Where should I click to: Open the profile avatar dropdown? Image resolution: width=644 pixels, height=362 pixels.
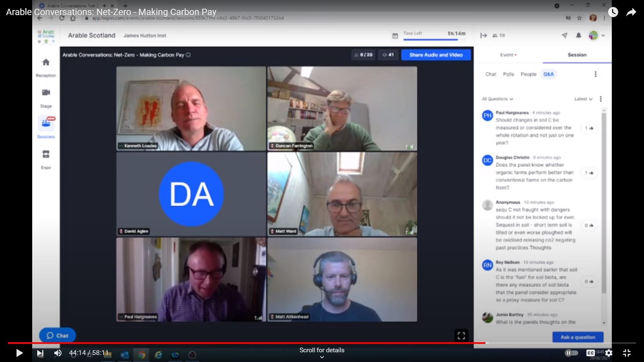click(x=597, y=36)
